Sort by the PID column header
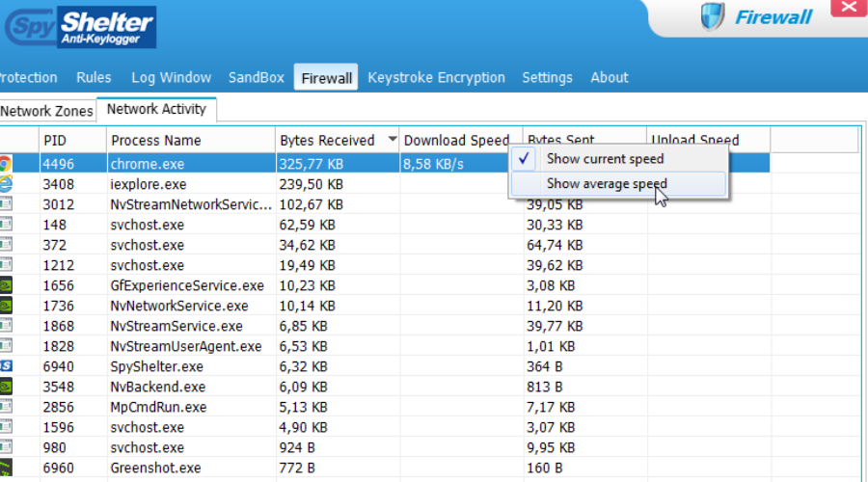This screenshot has width=868, height=482. click(x=72, y=141)
